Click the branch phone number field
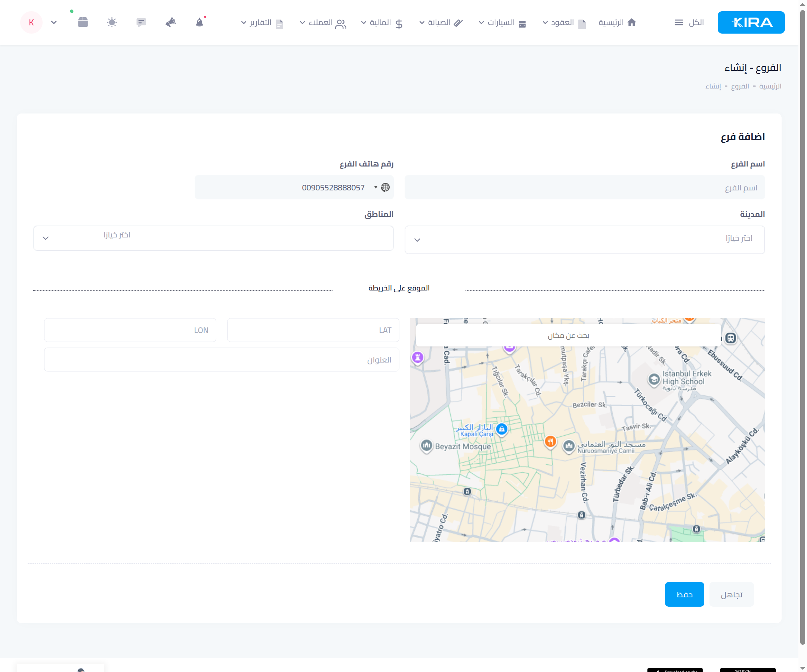This screenshot has width=807, height=672. (x=294, y=187)
